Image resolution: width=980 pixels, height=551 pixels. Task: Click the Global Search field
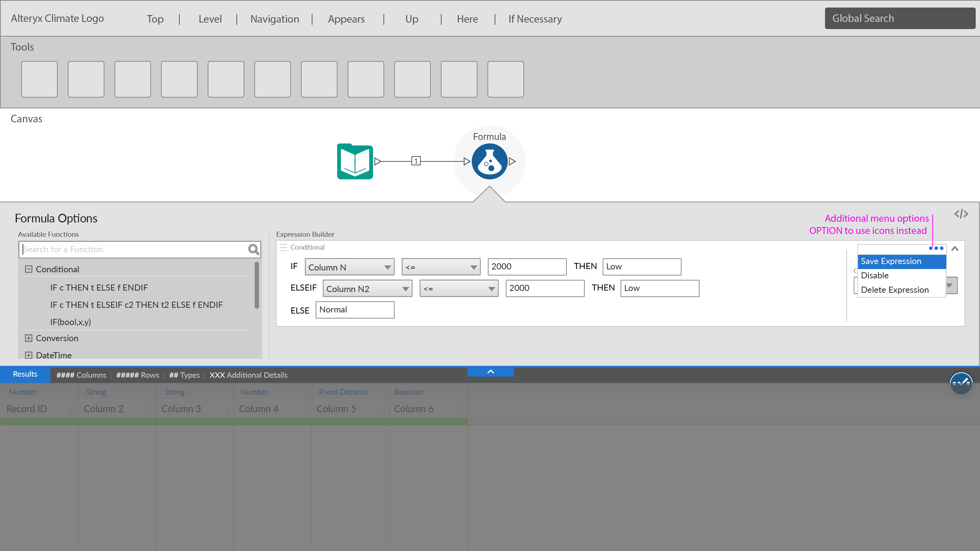899,18
